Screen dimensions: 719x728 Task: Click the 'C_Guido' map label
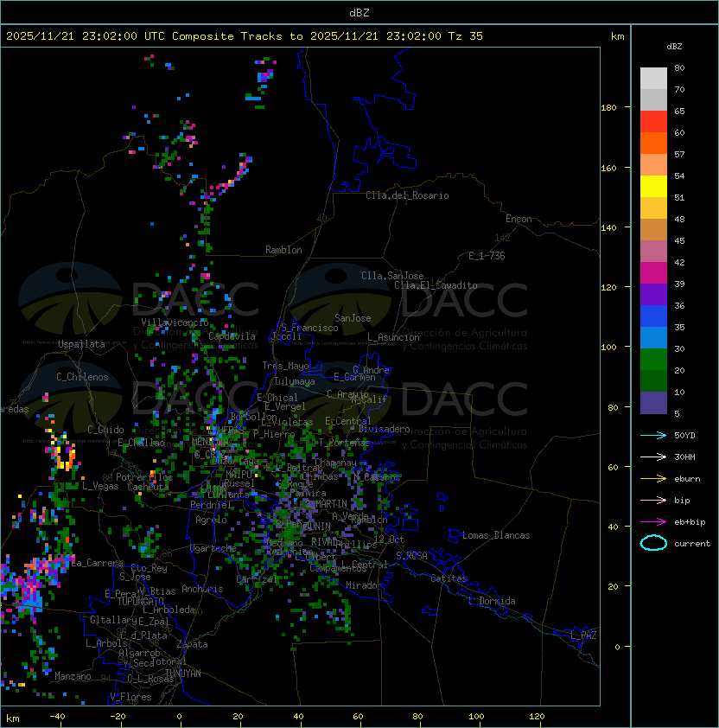105,430
